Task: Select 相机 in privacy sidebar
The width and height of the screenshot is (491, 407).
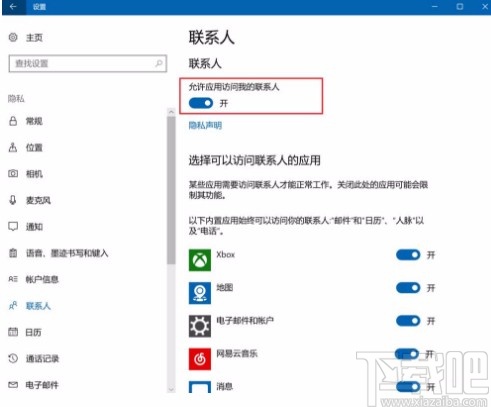Action: click(x=34, y=174)
